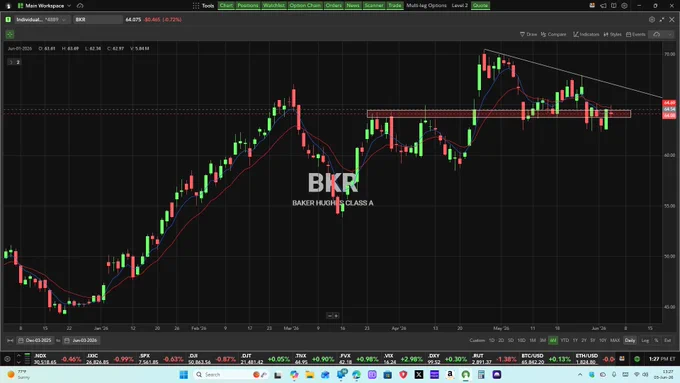
Task: Open the Daily interval dropdown
Action: (630, 340)
